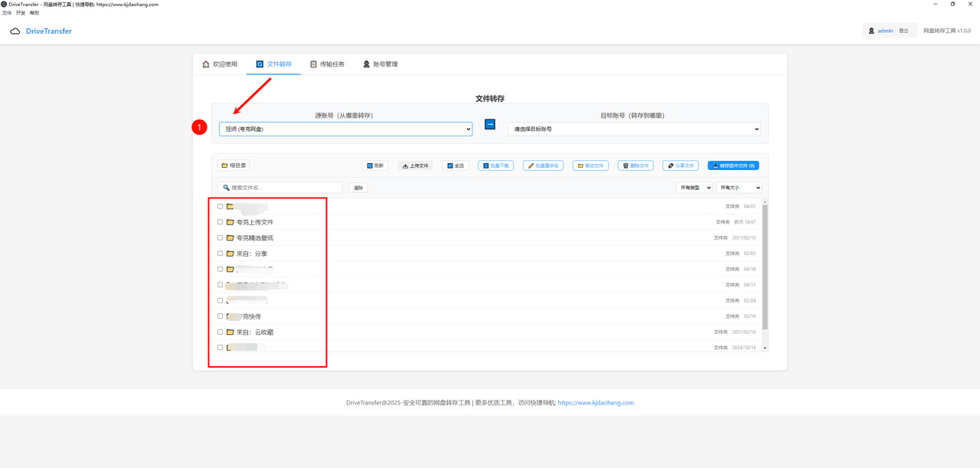Click the 删除文件 trash button
Viewport: 980px width, 468px height.
tap(635, 165)
